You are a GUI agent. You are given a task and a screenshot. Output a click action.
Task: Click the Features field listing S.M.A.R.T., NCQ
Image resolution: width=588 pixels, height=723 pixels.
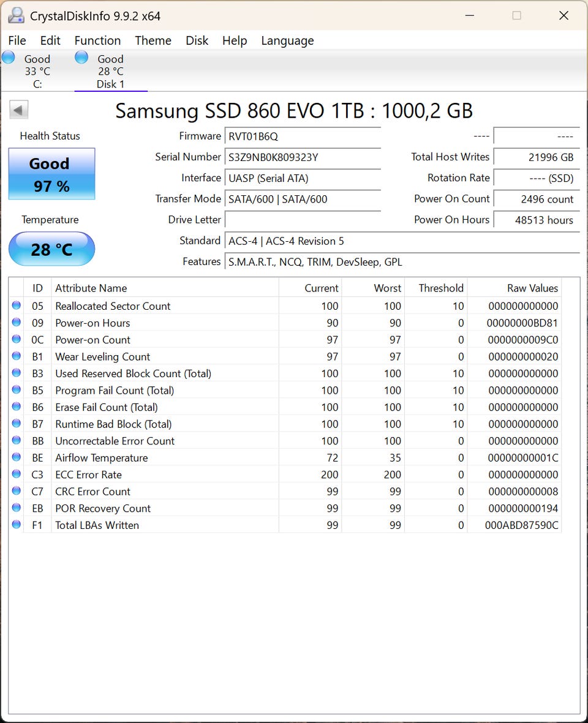click(402, 262)
